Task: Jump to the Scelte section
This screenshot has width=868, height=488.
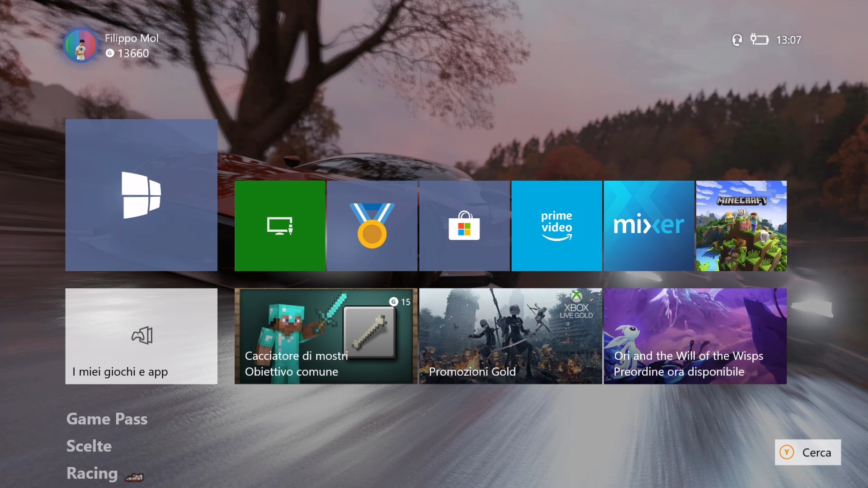Action: click(x=89, y=446)
